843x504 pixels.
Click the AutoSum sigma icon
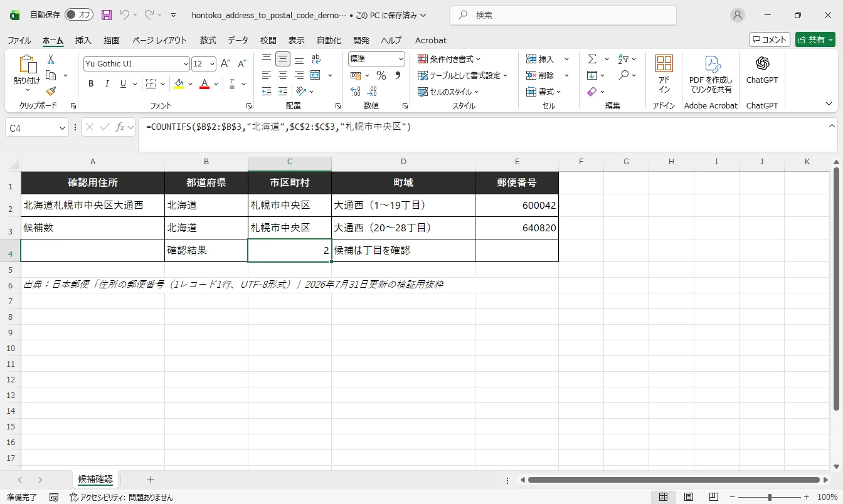pyautogui.click(x=592, y=59)
